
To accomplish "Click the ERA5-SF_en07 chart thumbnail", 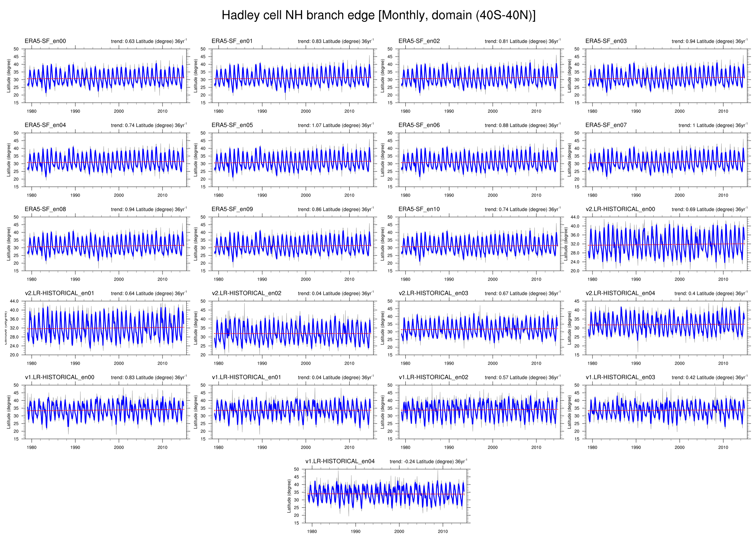I will (x=667, y=160).
